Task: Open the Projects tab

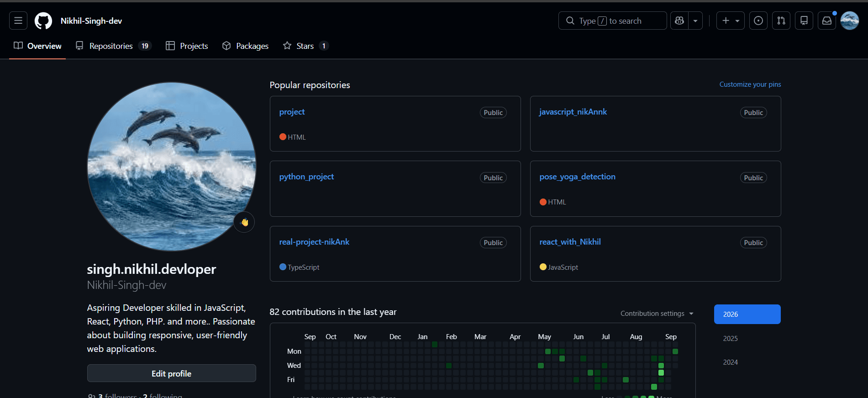Action: click(x=187, y=46)
